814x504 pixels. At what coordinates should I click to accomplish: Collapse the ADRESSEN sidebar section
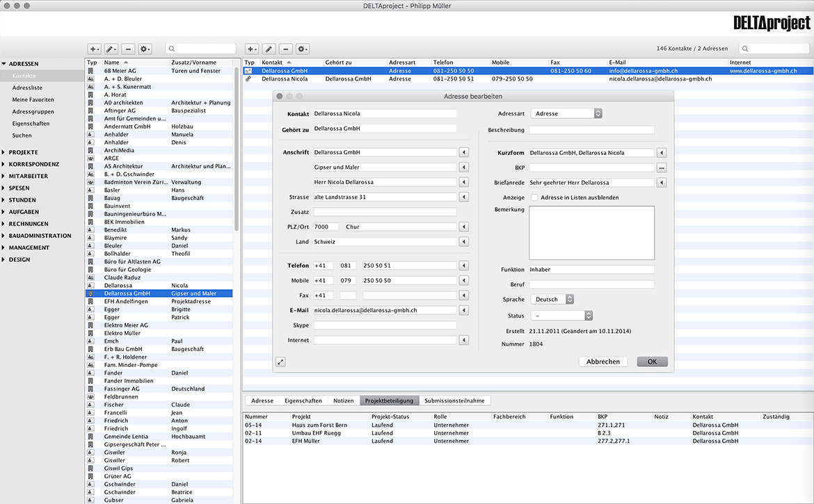pyautogui.click(x=3, y=64)
